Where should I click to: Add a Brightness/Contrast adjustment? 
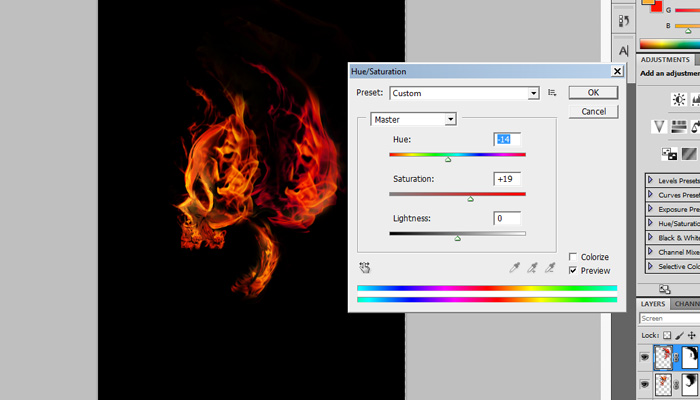tap(679, 100)
